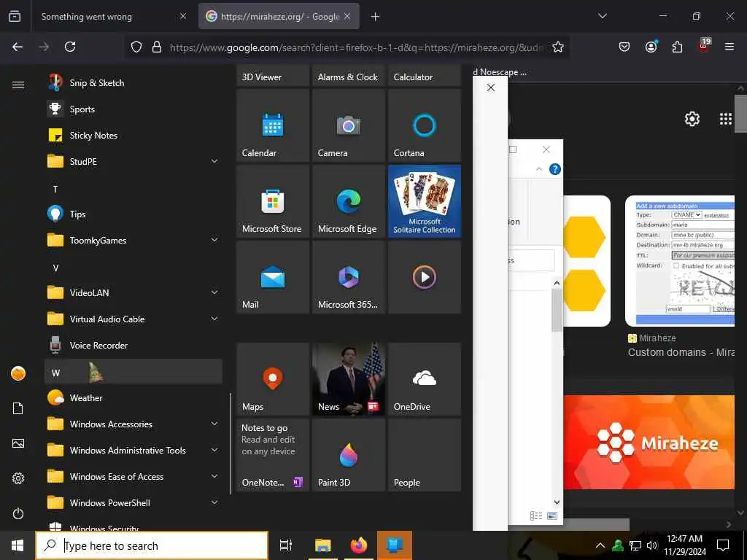Open the Tips app
This screenshot has height=560, width=747.
(133, 214)
